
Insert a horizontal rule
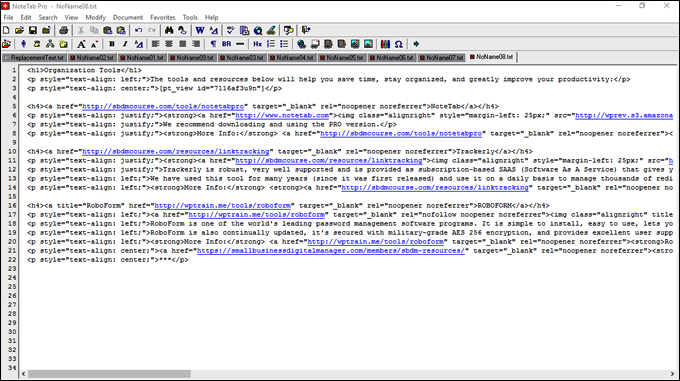pos(240,44)
